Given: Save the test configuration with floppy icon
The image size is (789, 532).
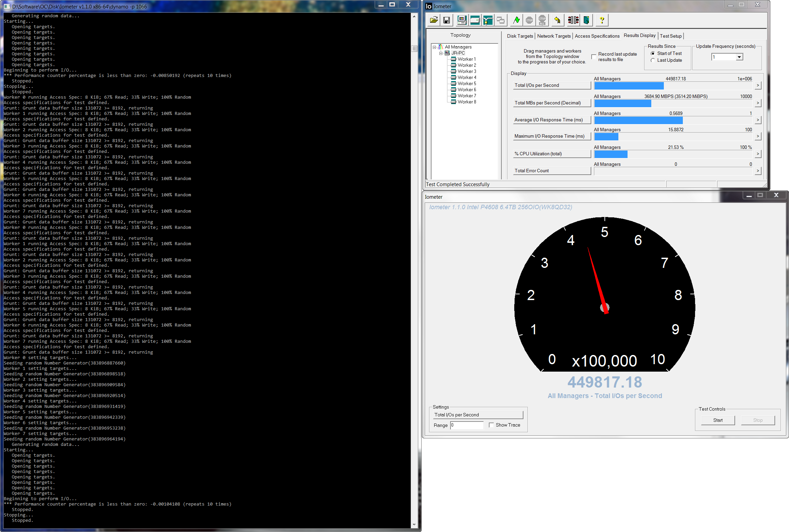Looking at the screenshot, I should point(447,20).
